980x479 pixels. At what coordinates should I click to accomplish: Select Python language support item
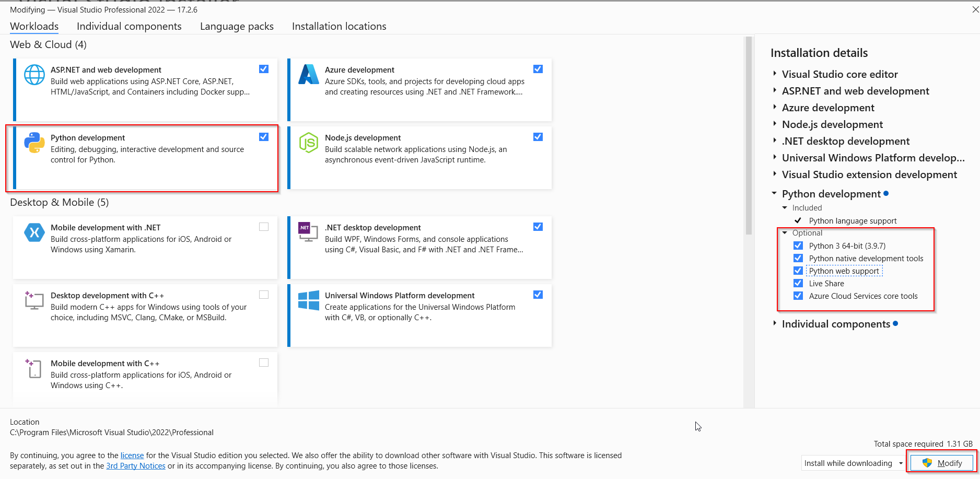[x=853, y=220]
